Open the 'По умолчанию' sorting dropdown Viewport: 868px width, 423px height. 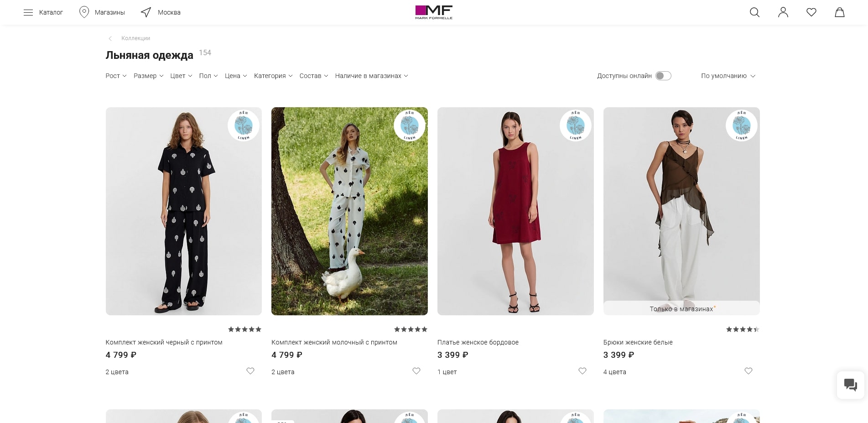(728, 76)
